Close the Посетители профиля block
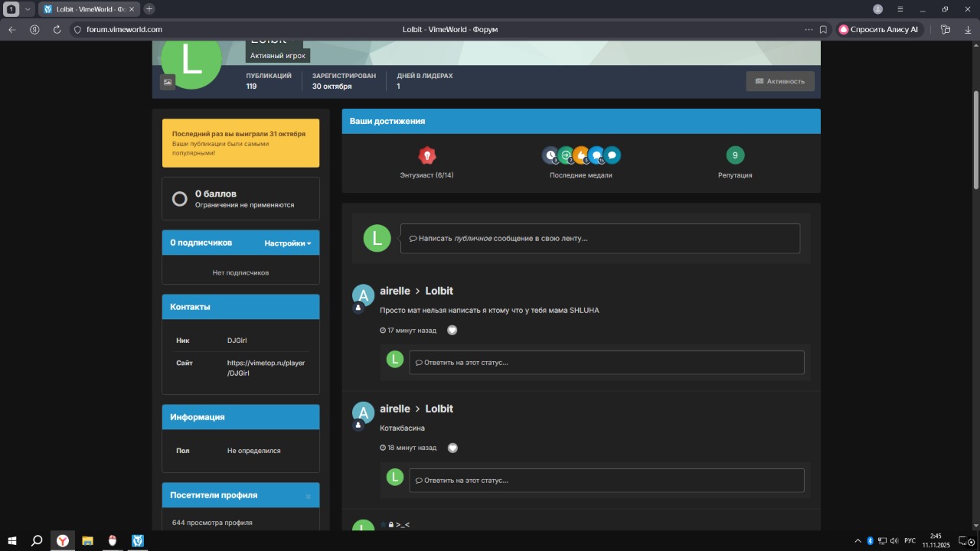The width and height of the screenshot is (980, 551). [308, 497]
